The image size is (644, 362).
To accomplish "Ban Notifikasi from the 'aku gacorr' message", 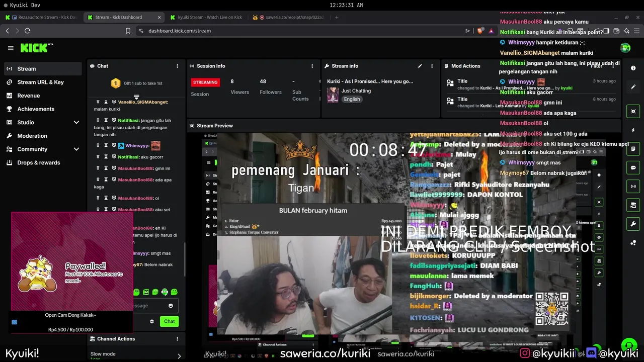I will [114, 157].
